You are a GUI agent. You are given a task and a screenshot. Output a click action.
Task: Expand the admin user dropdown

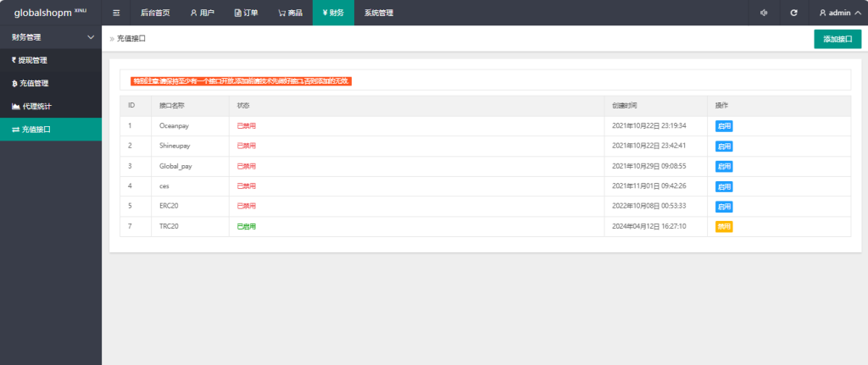837,13
